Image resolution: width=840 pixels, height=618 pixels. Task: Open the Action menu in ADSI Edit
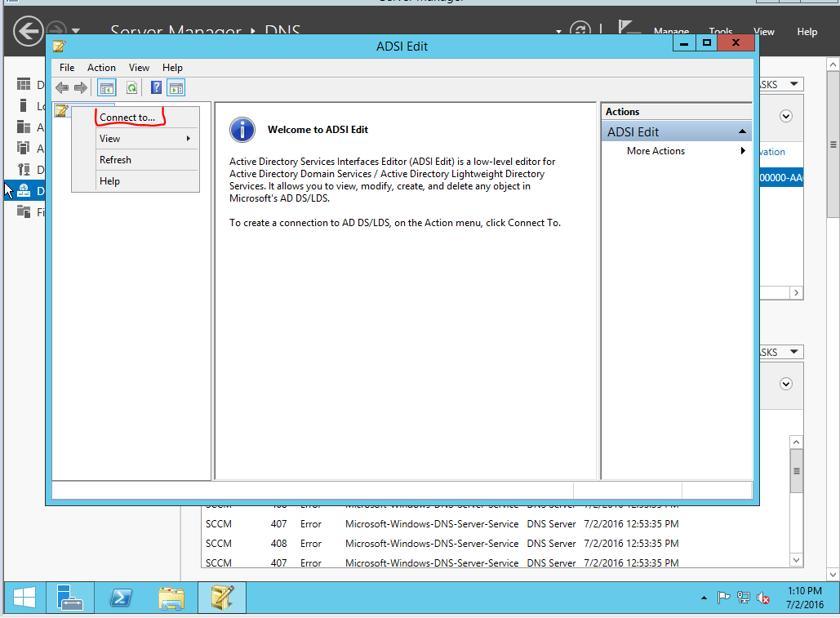coord(101,68)
